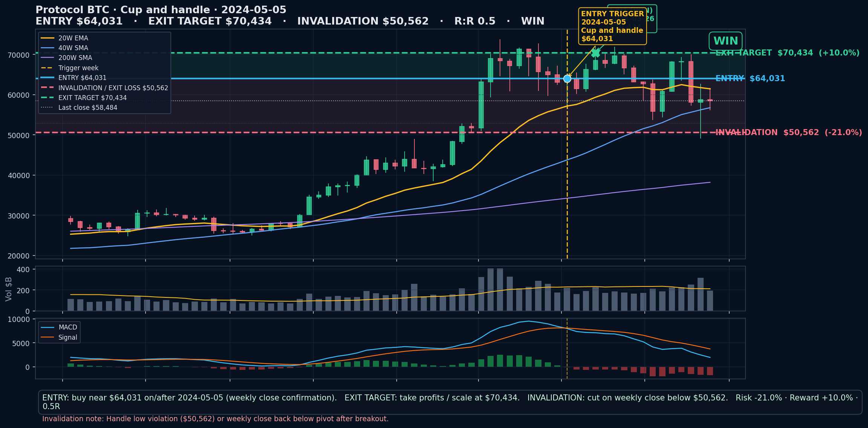Click the 'EXIT TARGET $70,434 (+10.0%)' right-side label
The image size is (868, 428).
pos(787,53)
